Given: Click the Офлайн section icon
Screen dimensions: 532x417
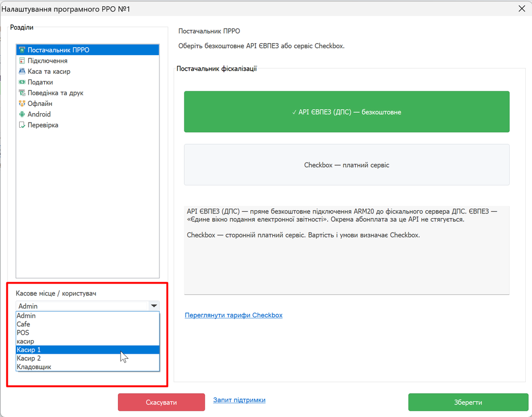Looking at the screenshot, I should point(22,103).
